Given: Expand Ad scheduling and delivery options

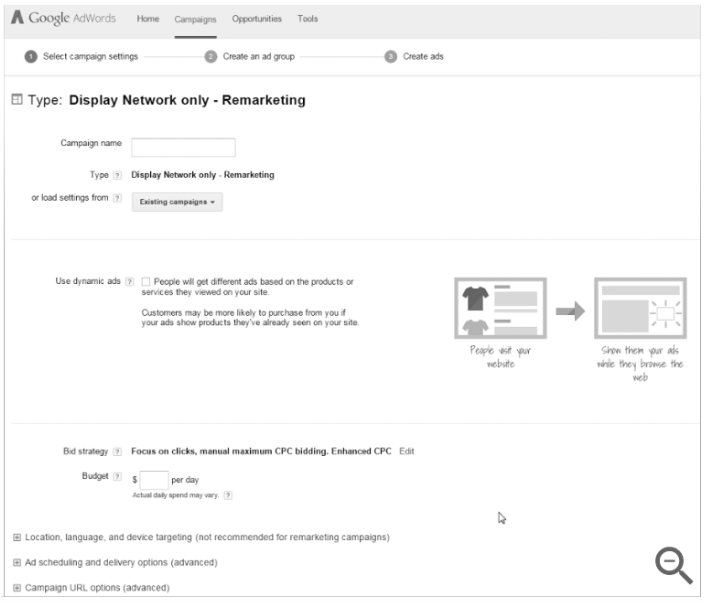Looking at the screenshot, I should click(17, 562).
